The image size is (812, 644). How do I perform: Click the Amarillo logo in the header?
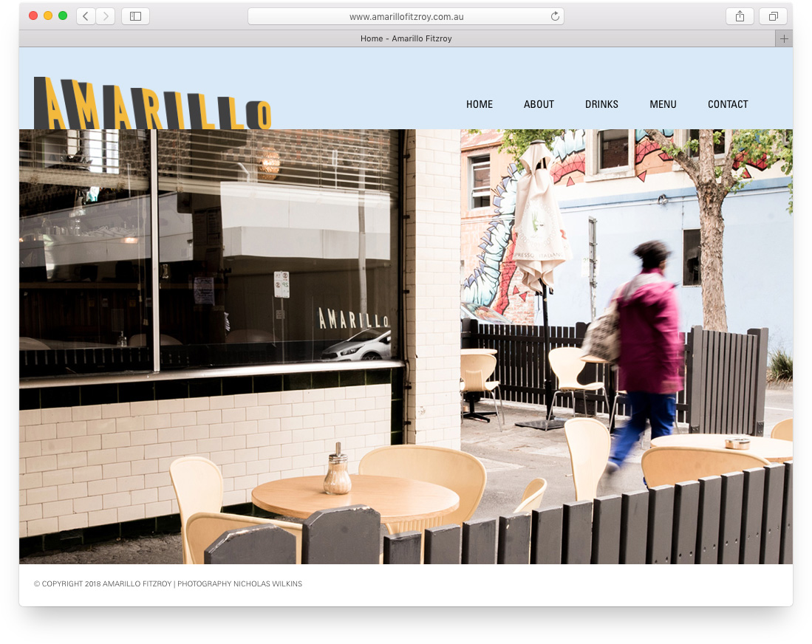(x=152, y=103)
